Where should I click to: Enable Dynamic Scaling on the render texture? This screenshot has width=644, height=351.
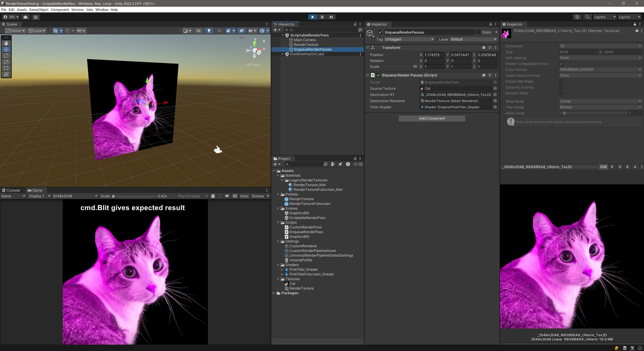561,87
